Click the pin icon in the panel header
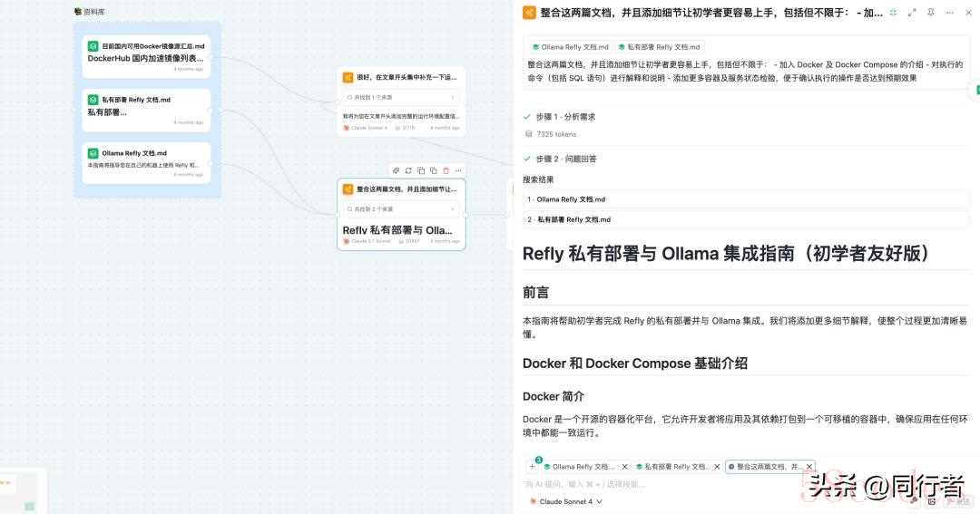The width and height of the screenshot is (980, 514). (930, 13)
